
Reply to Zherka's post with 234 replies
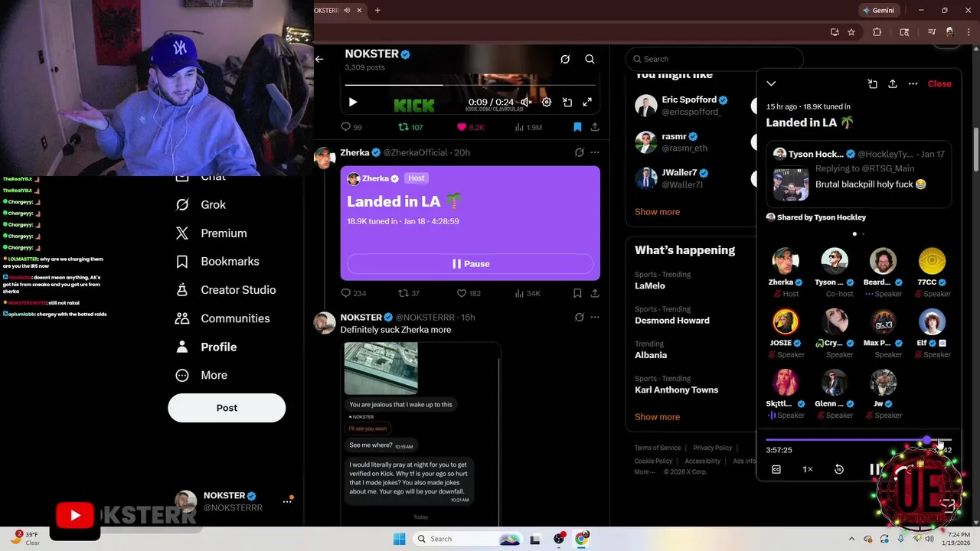tap(354, 293)
